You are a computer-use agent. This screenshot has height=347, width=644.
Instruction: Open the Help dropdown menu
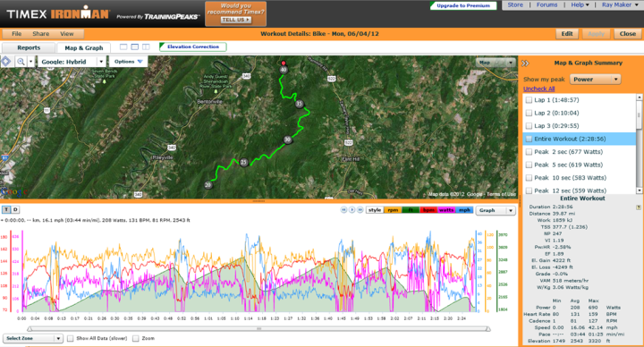click(580, 5)
